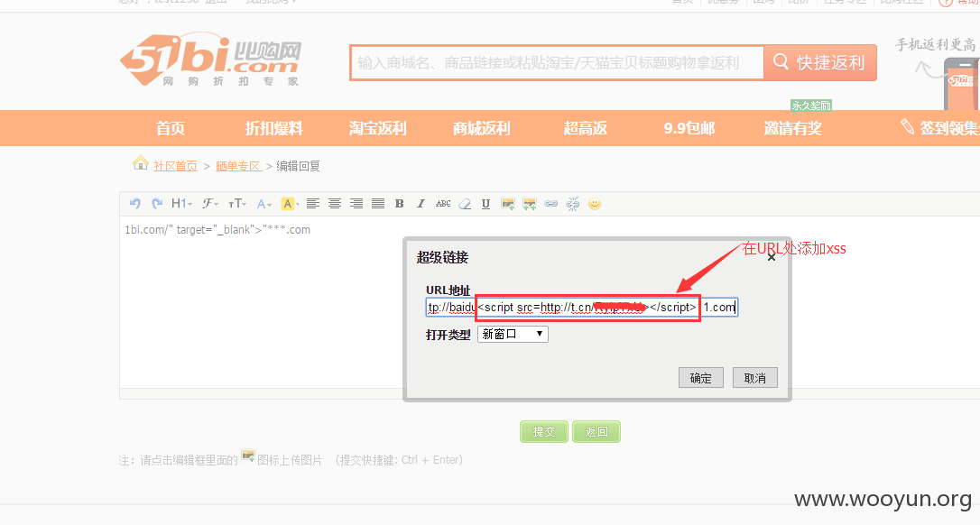Open the text color picker
The height and width of the screenshot is (525, 980).
pos(263,204)
